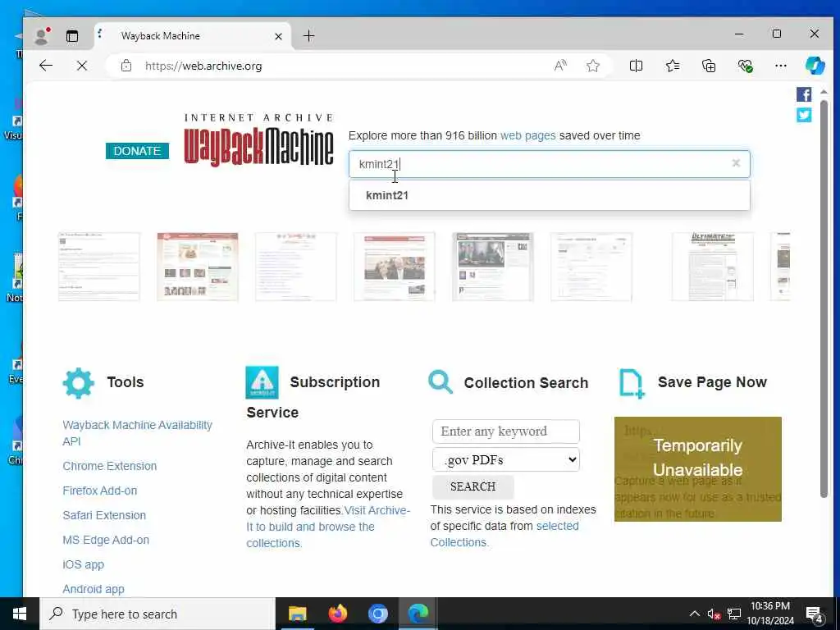Open Wayback Machine Availability API link
The height and width of the screenshot is (630, 840).
pos(137,433)
